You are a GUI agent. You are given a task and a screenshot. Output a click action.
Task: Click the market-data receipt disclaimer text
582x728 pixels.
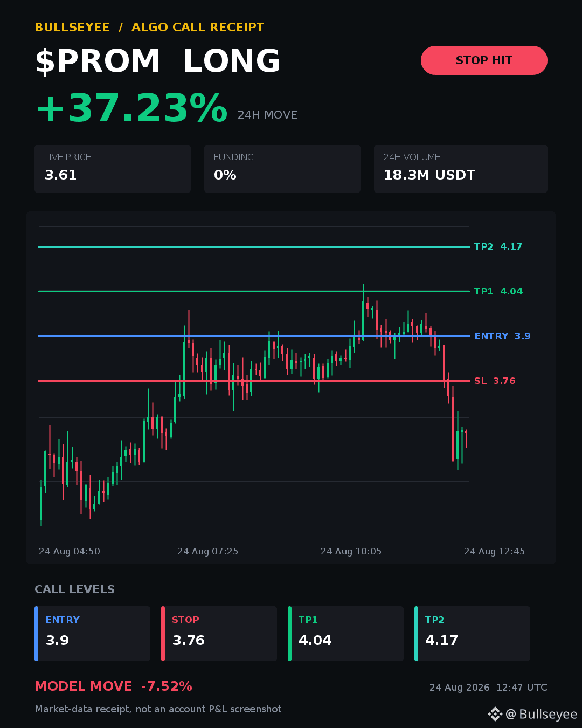tap(158, 709)
